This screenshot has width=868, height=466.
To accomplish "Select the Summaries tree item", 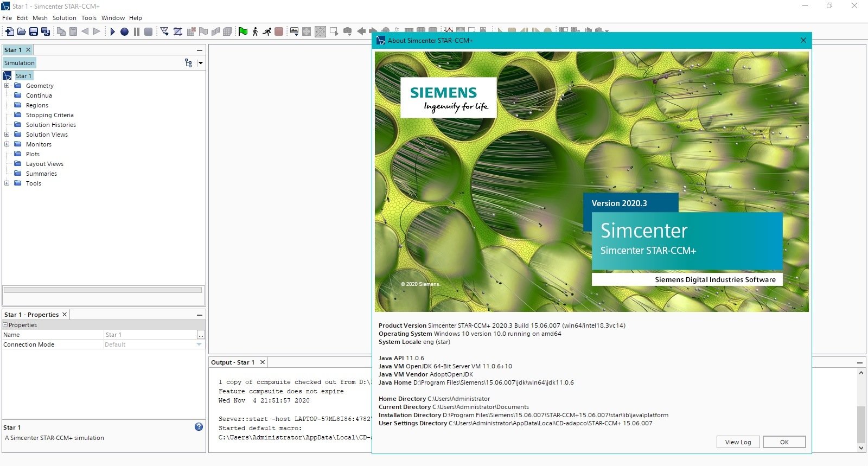I will pos(41,173).
